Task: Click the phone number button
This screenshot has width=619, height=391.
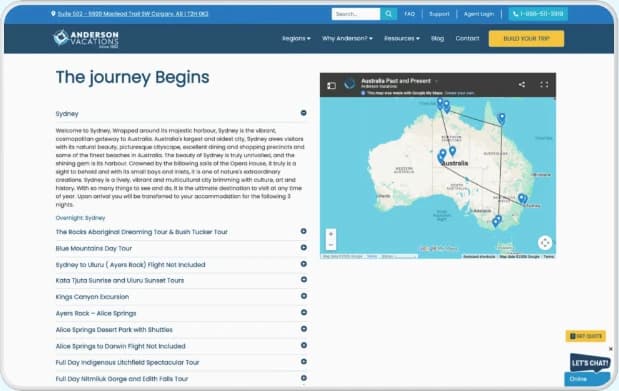Action: pos(538,14)
